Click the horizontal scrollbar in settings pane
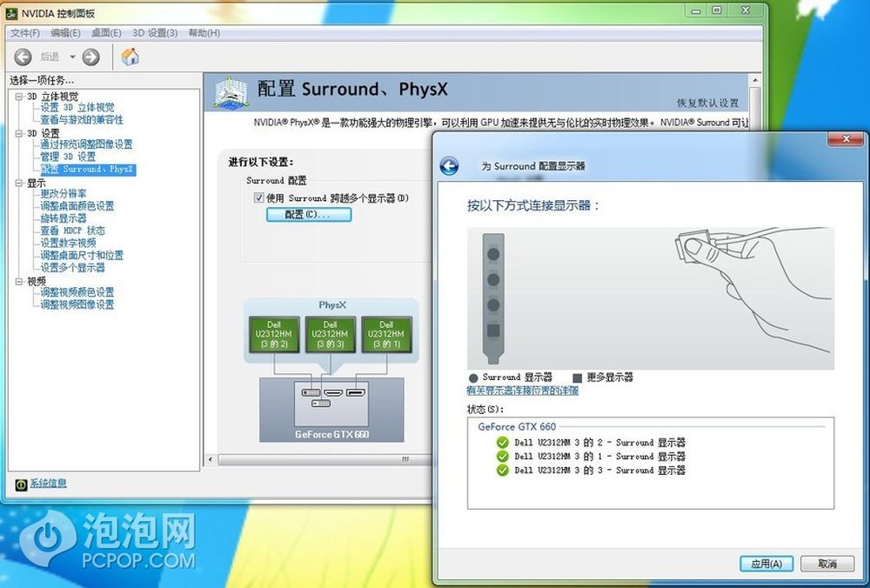The image size is (870, 588). pos(324,459)
